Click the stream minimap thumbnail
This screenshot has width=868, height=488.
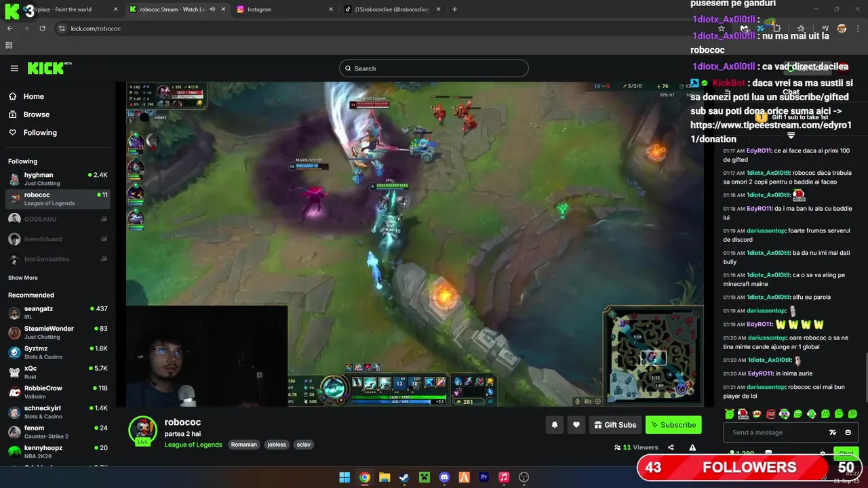coord(653,357)
